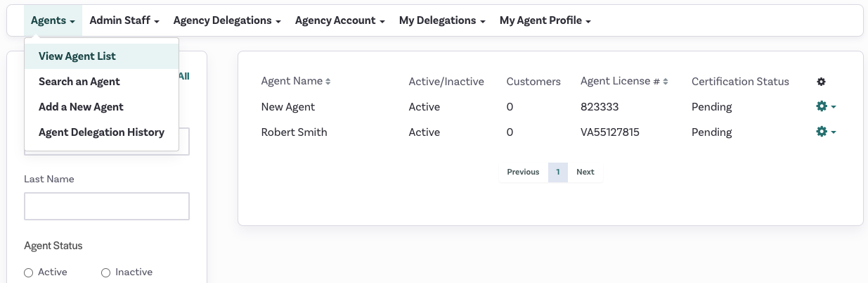This screenshot has height=283, width=868.
Task: Open Agent Delegation History
Action: [102, 132]
